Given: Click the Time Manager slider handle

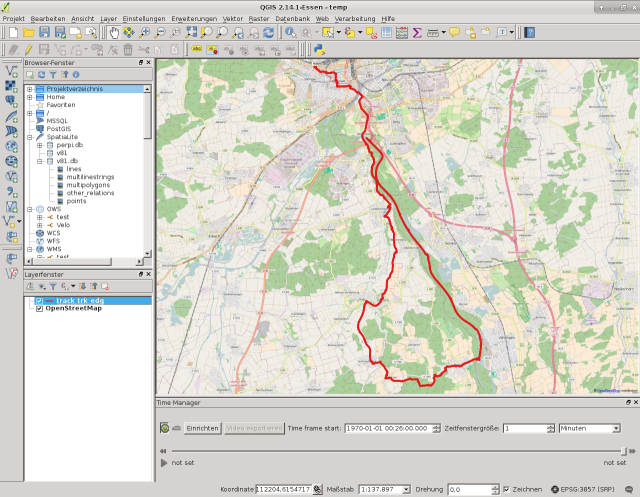Looking at the screenshot, I should (623, 451).
